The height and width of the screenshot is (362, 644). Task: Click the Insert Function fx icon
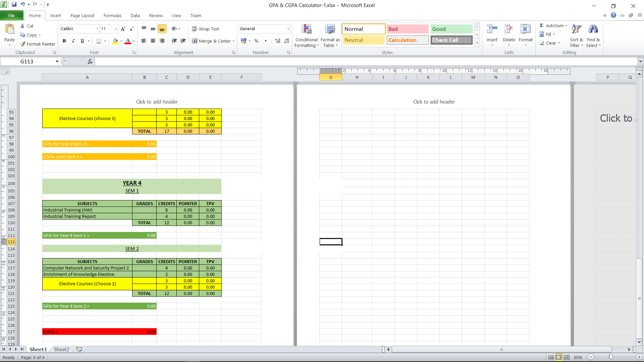point(90,61)
